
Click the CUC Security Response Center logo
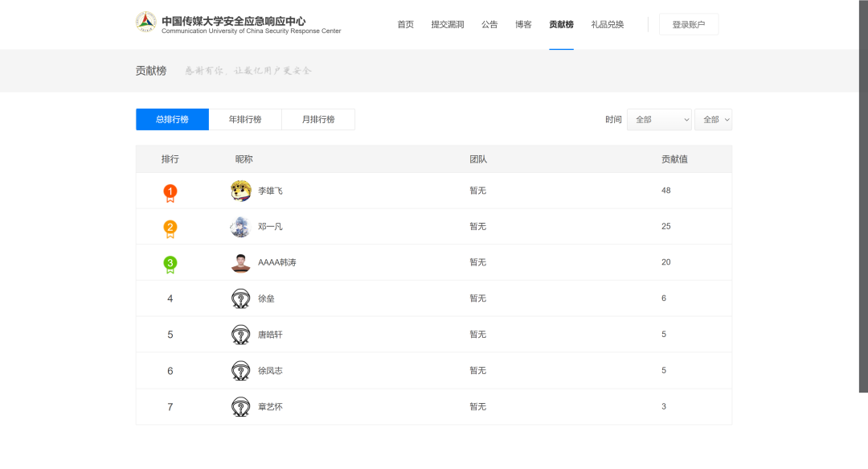145,23
